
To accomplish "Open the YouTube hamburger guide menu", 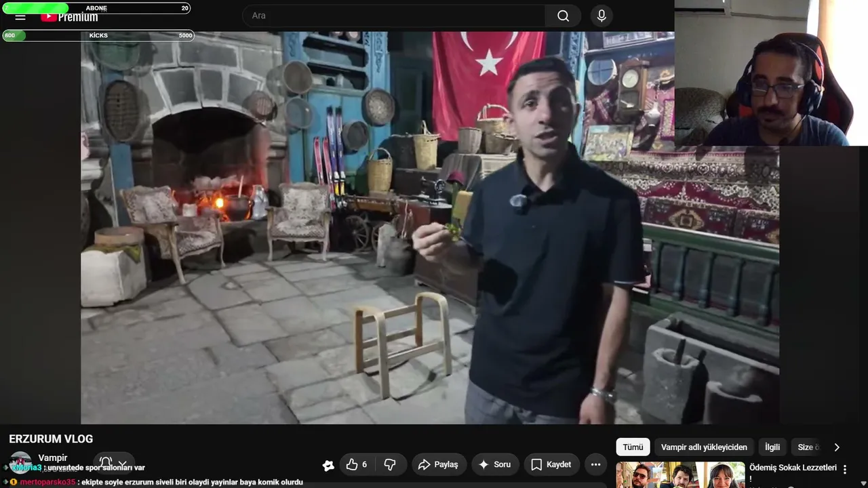I will coord(20,17).
